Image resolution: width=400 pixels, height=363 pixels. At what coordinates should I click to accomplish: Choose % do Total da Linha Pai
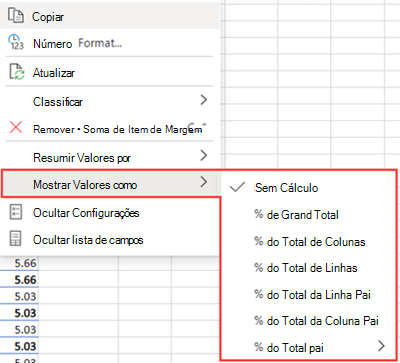(309, 294)
